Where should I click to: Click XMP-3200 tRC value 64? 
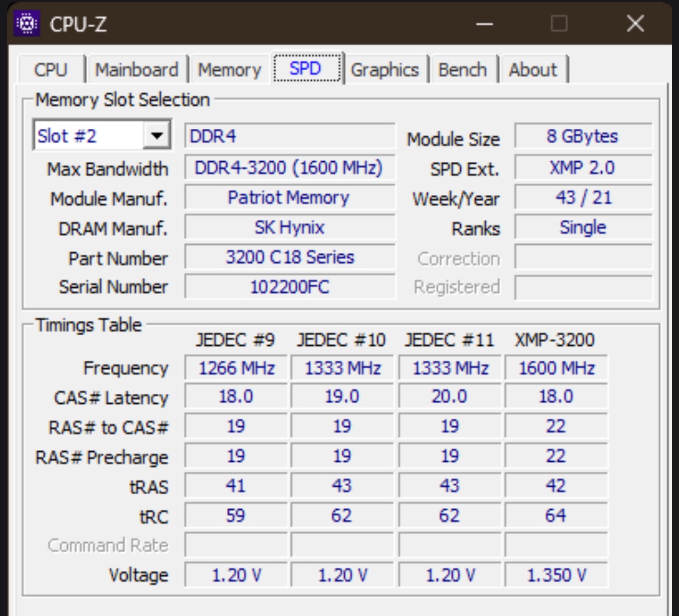point(557,516)
